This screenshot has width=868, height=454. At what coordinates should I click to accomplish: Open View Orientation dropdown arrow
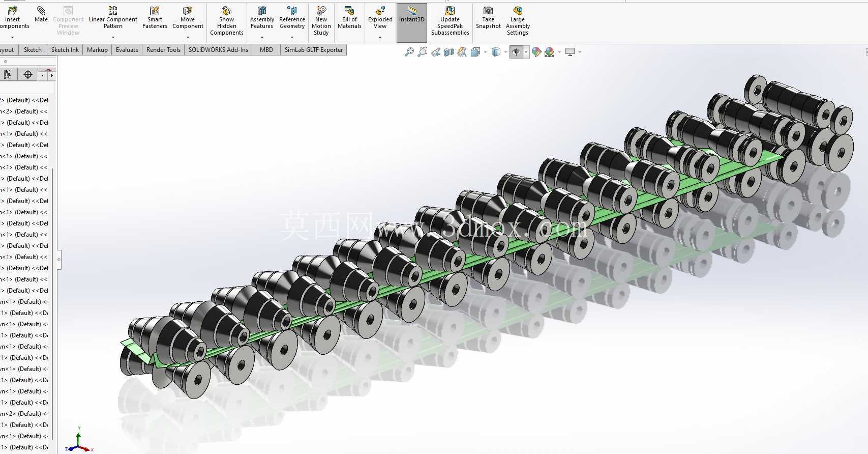click(x=485, y=52)
